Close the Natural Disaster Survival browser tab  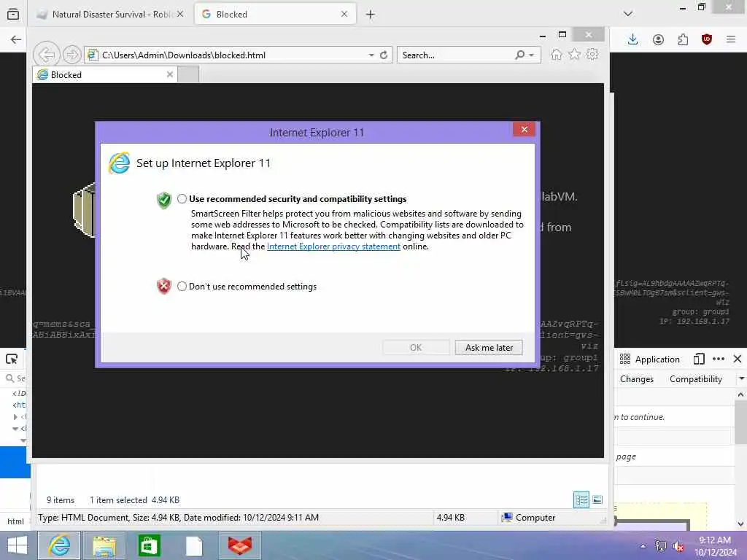pyautogui.click(x=180, y=15)
